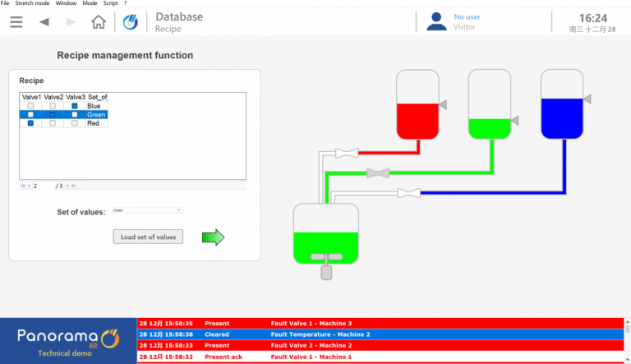Uncheck Valve1 checkbox in the Red row
This screenshot has height=364, width=631.
click(30, 123)
